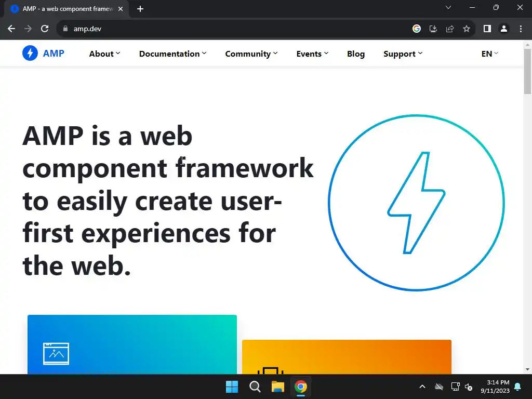Expand the Community menu
Screen dimensions: 532x399
click(251, 54)
